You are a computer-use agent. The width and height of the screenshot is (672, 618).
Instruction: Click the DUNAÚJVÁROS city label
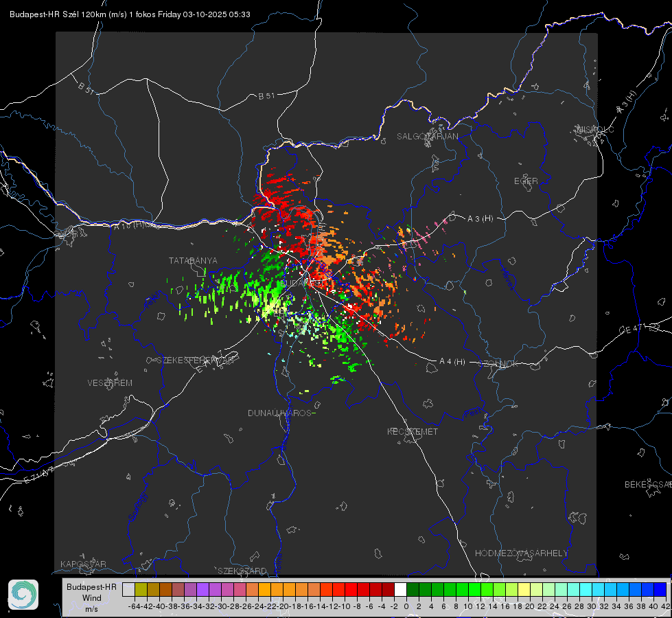coord(280,413)
